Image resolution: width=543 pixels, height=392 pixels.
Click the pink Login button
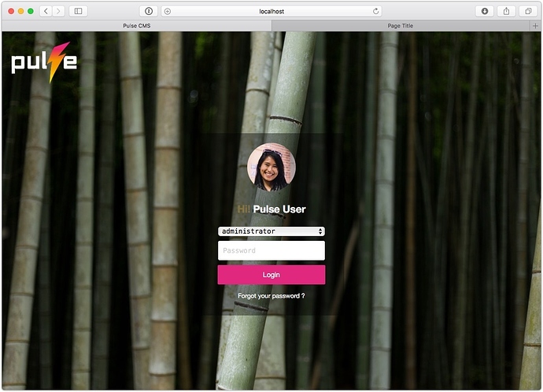[271, 275]
